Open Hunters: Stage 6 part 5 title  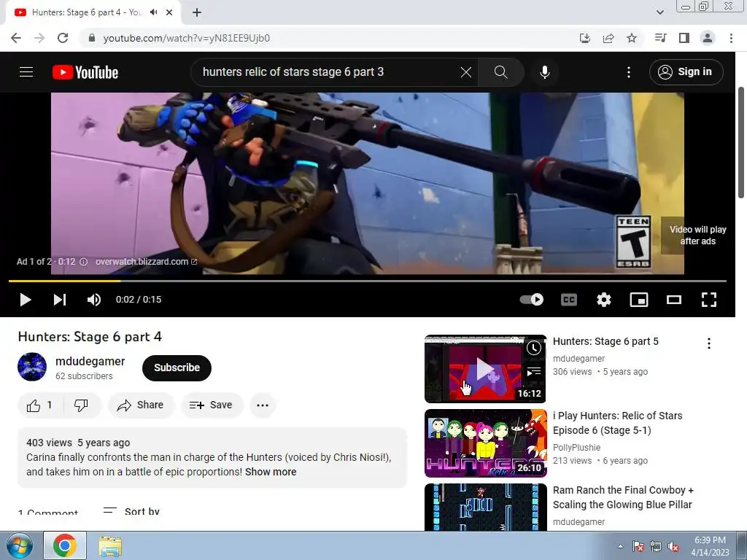click(x=605, y=341)
